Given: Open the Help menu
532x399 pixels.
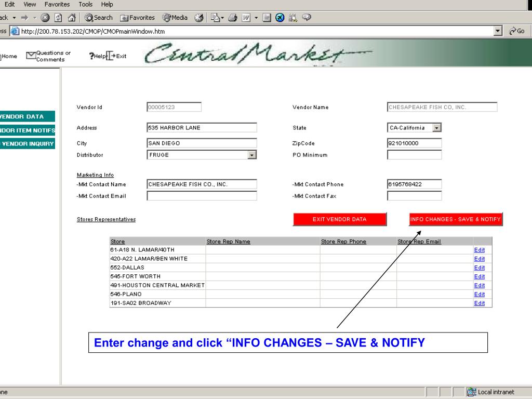Looking at the screenshot, I should tap(107, 4).
